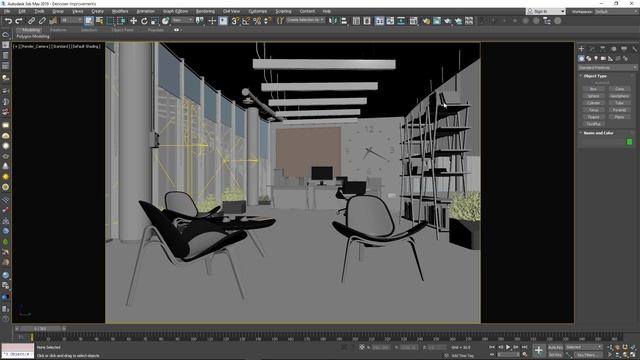
Task: Enable Set Key mode
Action: 555,355
